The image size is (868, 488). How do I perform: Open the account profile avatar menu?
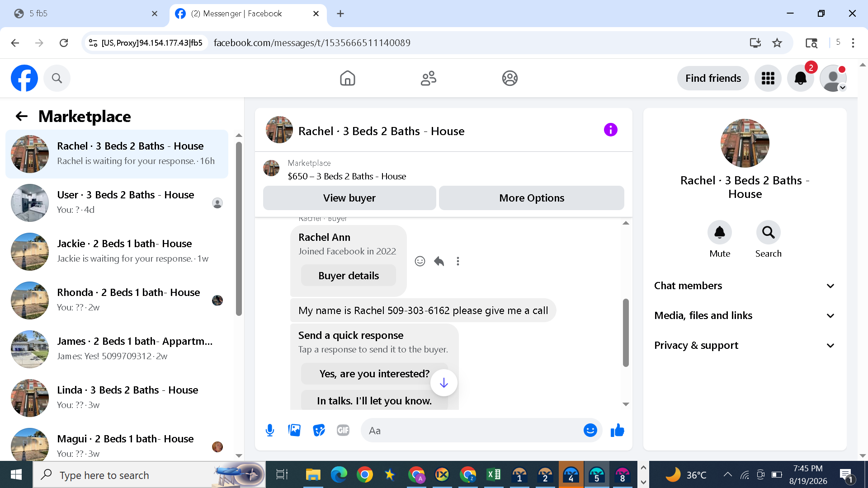(x=833, y=78)
